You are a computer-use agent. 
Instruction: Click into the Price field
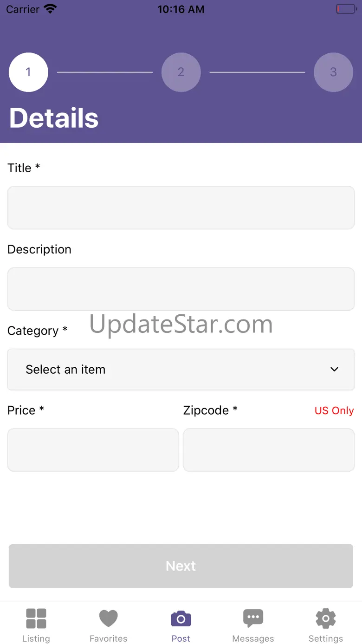[x=93, y=450]
